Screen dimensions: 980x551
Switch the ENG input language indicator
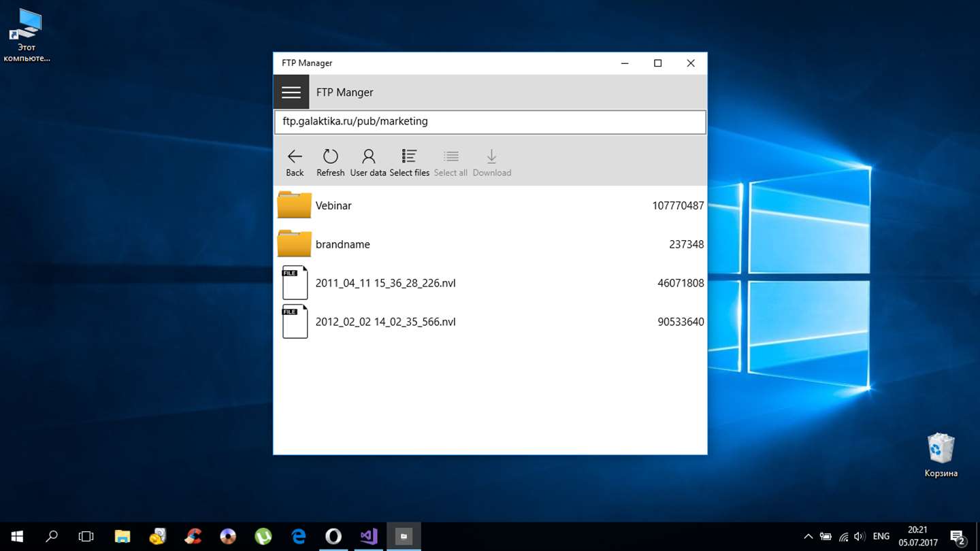tap(881, 537)
